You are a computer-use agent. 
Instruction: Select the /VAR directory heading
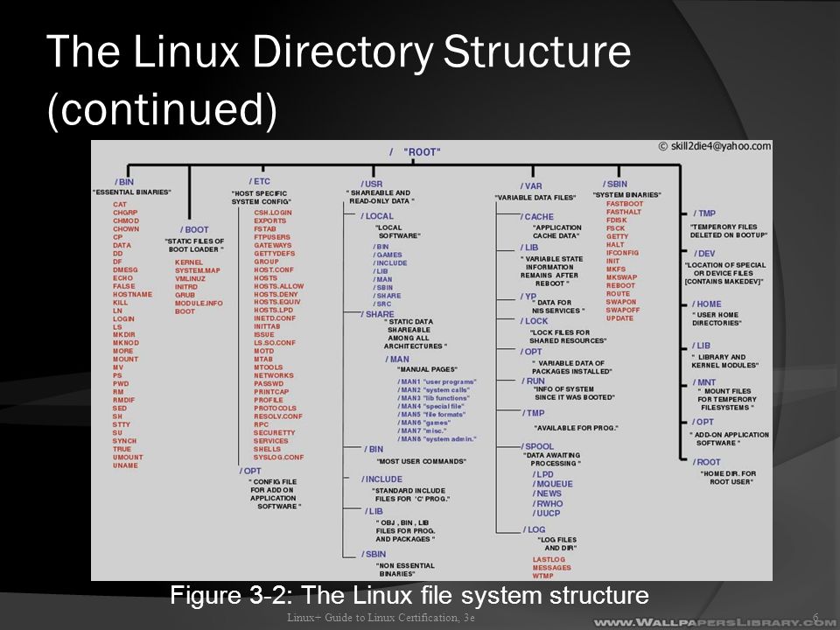tap(530, 185)
